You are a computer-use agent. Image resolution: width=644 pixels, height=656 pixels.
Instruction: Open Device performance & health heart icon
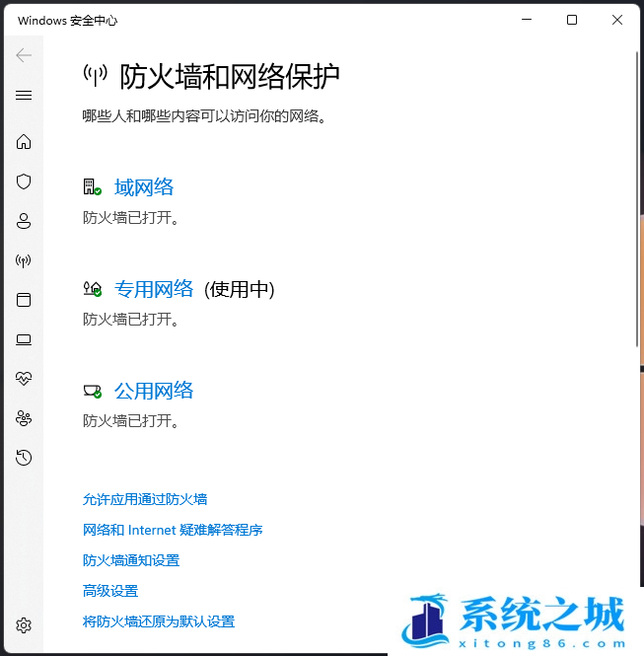[x=24, y=379]
